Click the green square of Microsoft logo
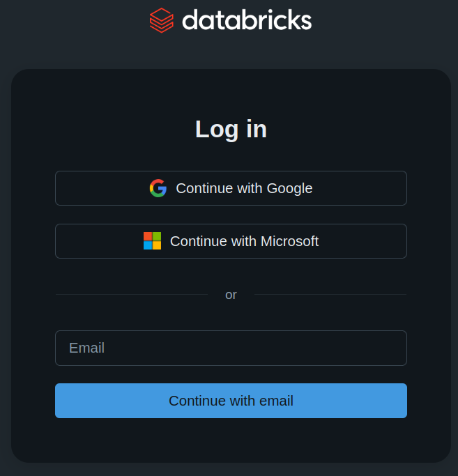The height and width of the screenshot is (476, 458). 157,237
